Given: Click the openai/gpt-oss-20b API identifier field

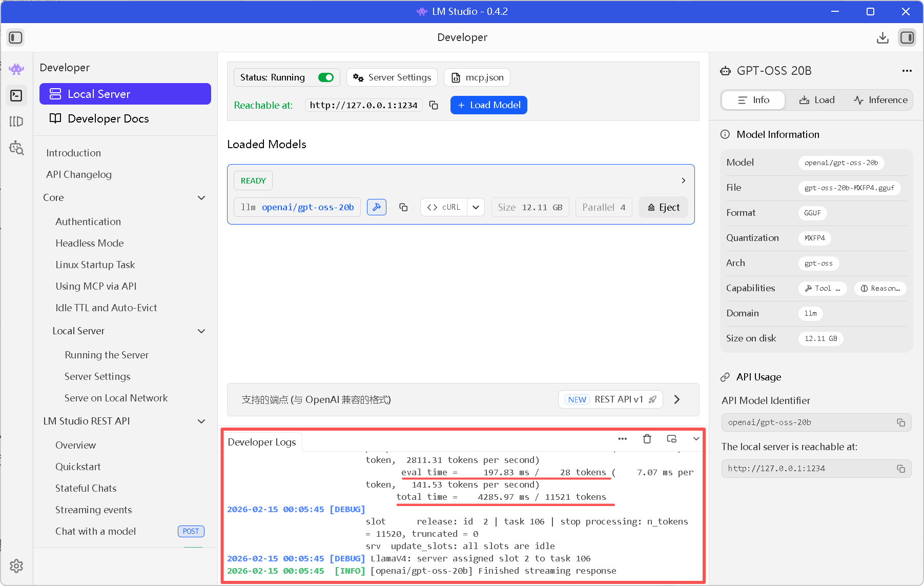Looking at the screenshot, I should coord(816,422).
